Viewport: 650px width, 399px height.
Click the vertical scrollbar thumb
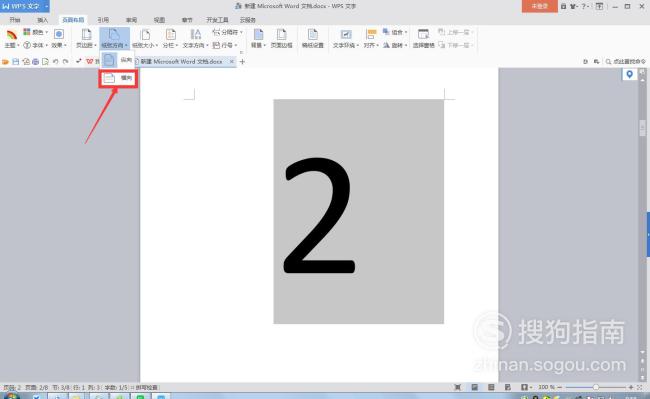643,128
